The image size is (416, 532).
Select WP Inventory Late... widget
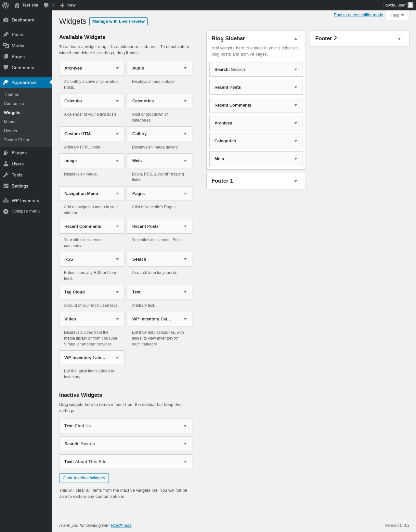click(92, 358)
